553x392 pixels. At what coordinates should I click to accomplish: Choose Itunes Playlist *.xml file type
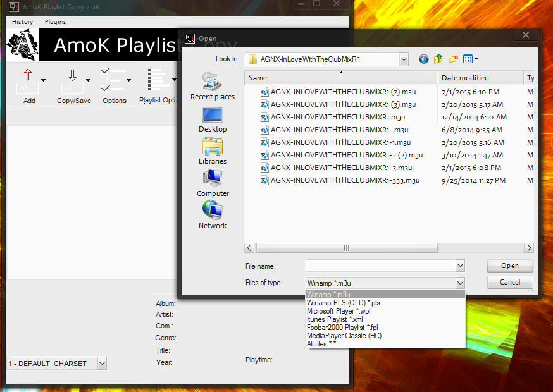coord(335,319)
